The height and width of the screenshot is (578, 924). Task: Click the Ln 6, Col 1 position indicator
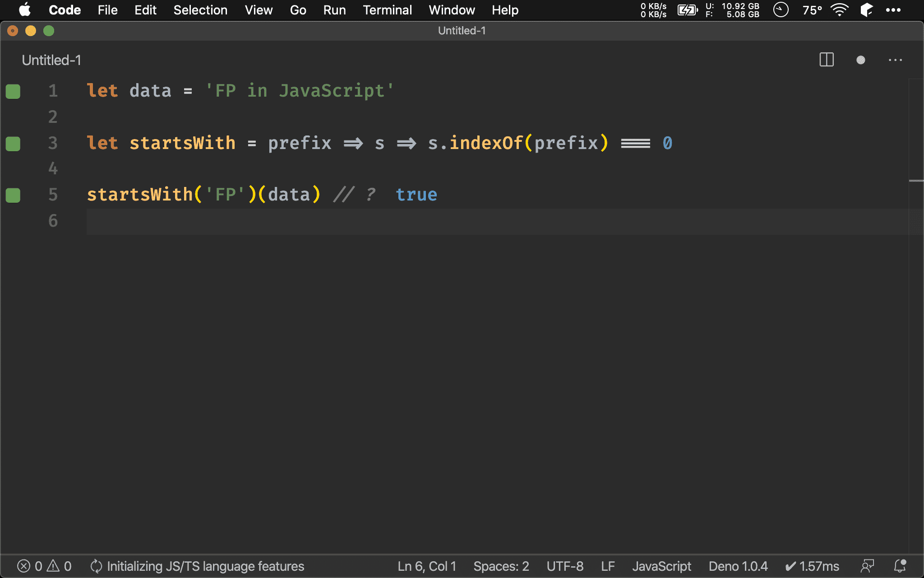(x=427, y=566)
